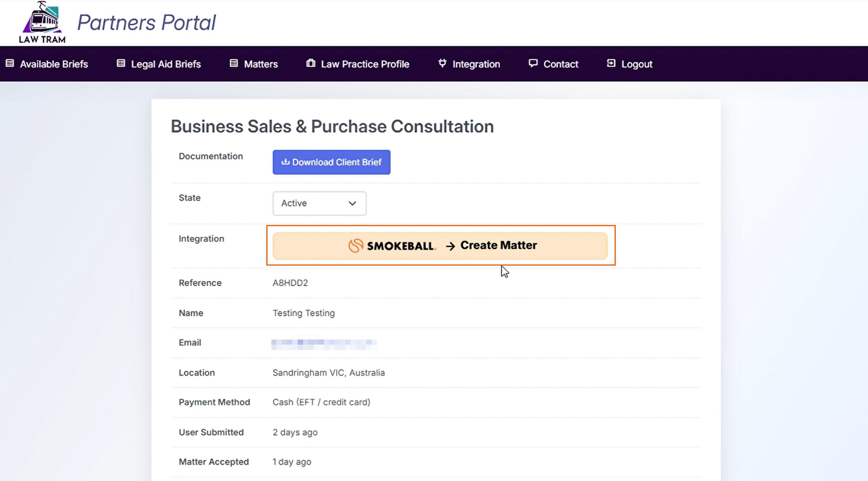868x481 pixels.
Task: Open Law Practice Profile menu item
Action: pos(365,64)
